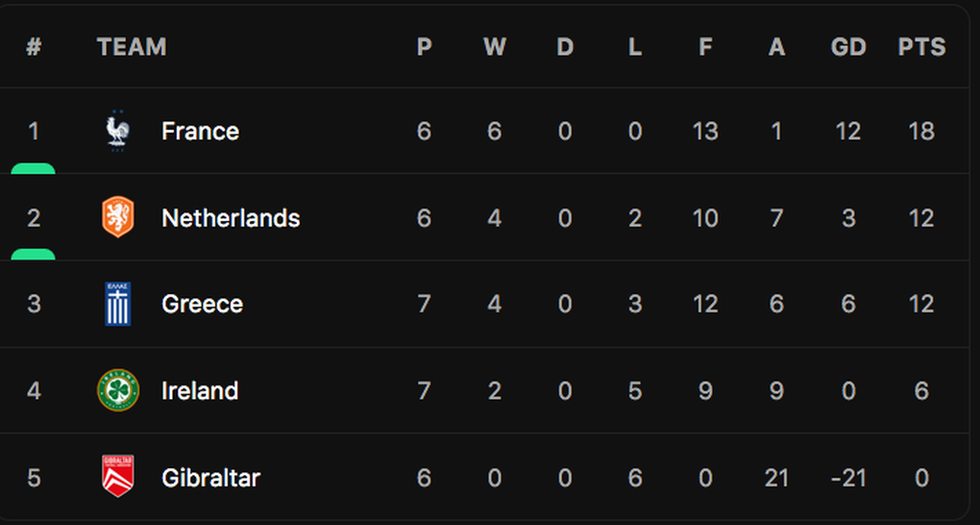Click the Ireland green shamrock crest
Viewport: 980px width, 525px height.
click(118, 390)
